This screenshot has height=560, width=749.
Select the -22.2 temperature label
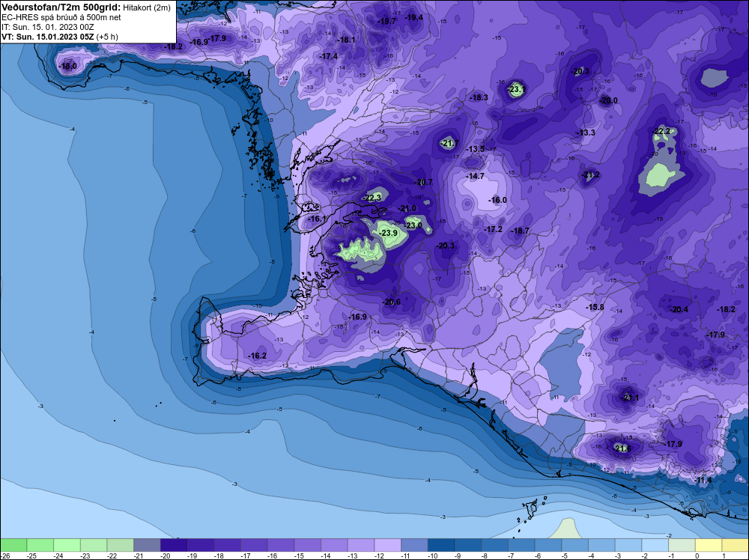[662, 131]
